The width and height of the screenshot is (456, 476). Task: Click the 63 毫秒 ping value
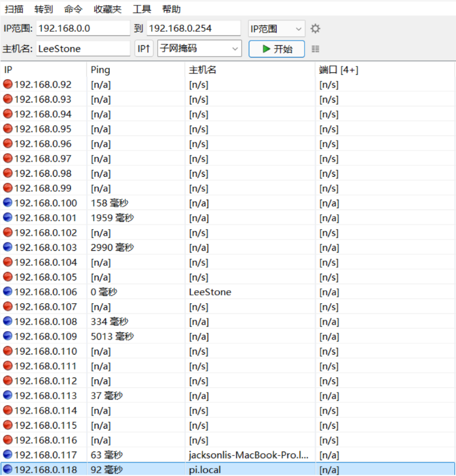[x=106, y=455]
